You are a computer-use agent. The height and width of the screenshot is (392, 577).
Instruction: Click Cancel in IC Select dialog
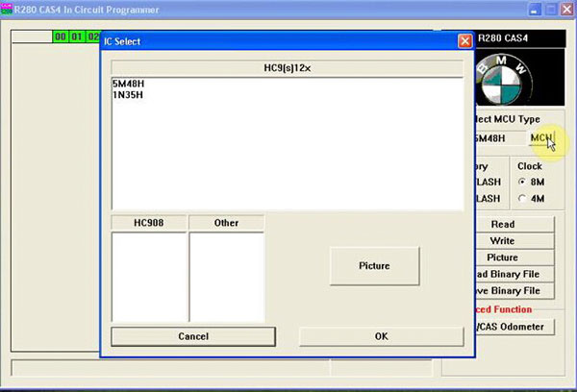[x=193, y=336]
